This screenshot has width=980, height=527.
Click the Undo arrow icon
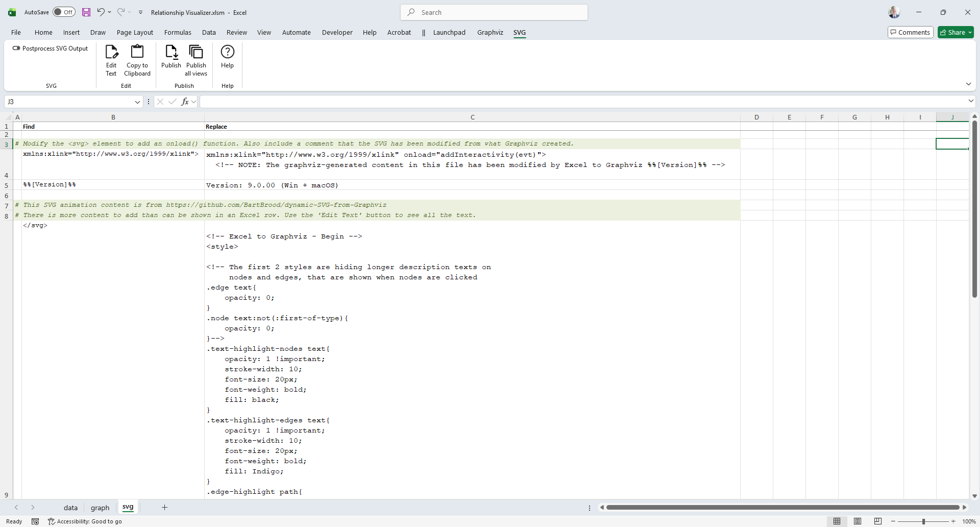tap(101, 12)
